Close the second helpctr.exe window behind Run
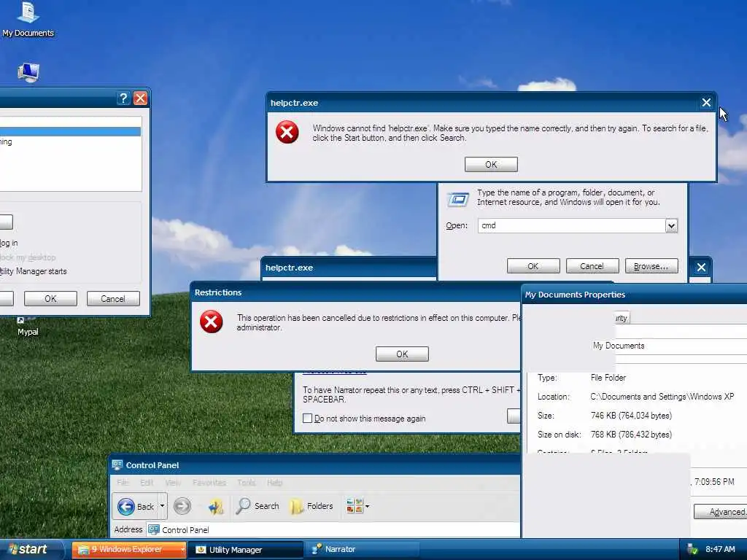 tap(701, 268)
